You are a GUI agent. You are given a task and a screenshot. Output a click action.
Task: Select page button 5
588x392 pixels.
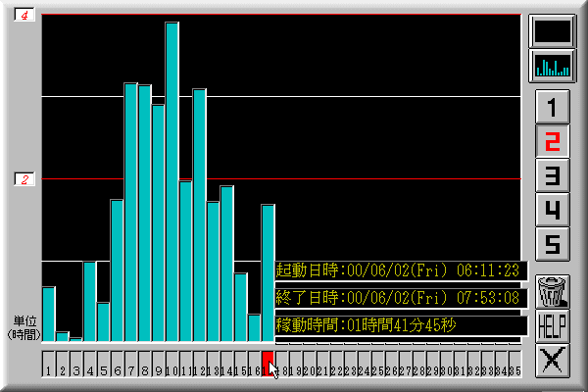point(553,244)
